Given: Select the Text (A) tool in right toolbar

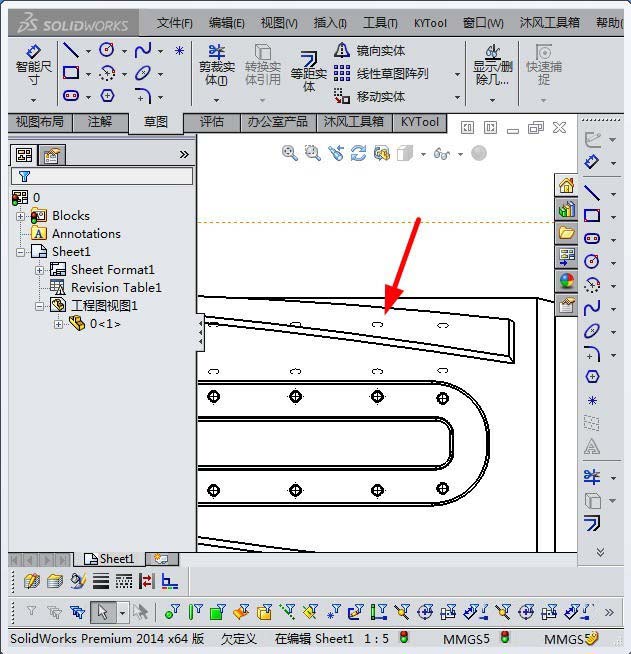Looking at the screenshot, I should (x=592, y=446).
